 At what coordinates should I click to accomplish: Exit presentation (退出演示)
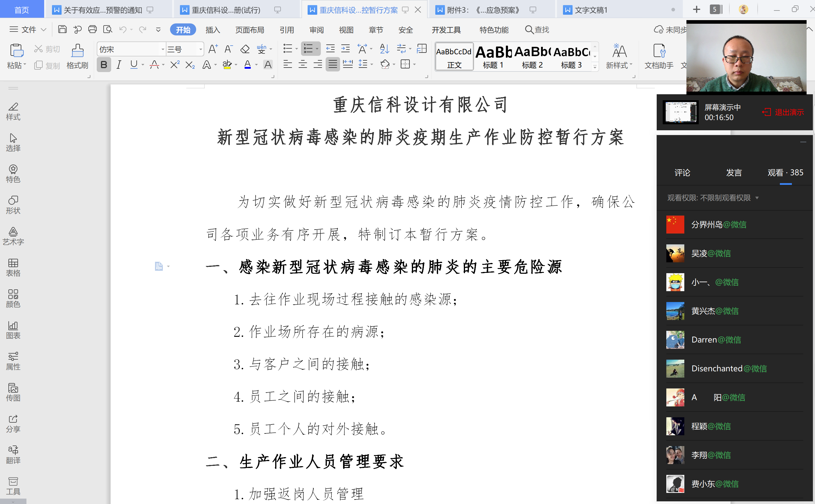point(783,112)
